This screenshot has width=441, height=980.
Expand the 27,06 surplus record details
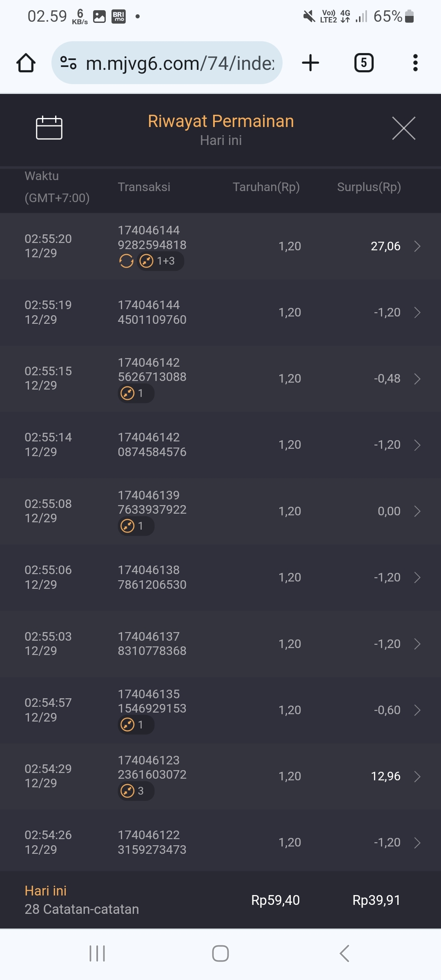(x=417, y=246)
